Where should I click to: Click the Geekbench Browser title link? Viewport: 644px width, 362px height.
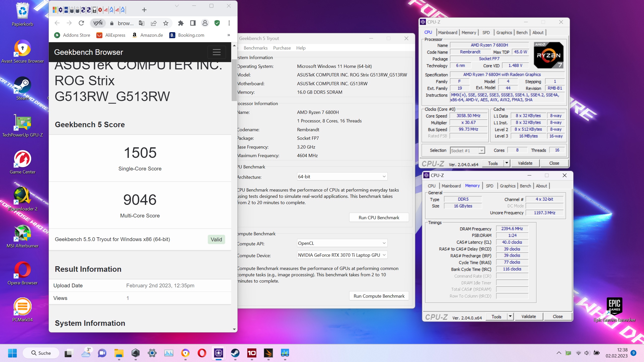[89, 52]
